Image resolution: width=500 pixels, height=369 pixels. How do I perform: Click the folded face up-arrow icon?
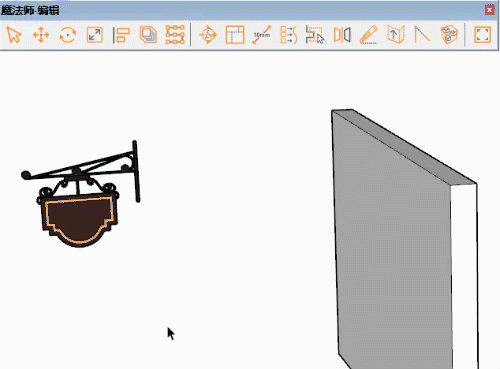tap(396, 35)
